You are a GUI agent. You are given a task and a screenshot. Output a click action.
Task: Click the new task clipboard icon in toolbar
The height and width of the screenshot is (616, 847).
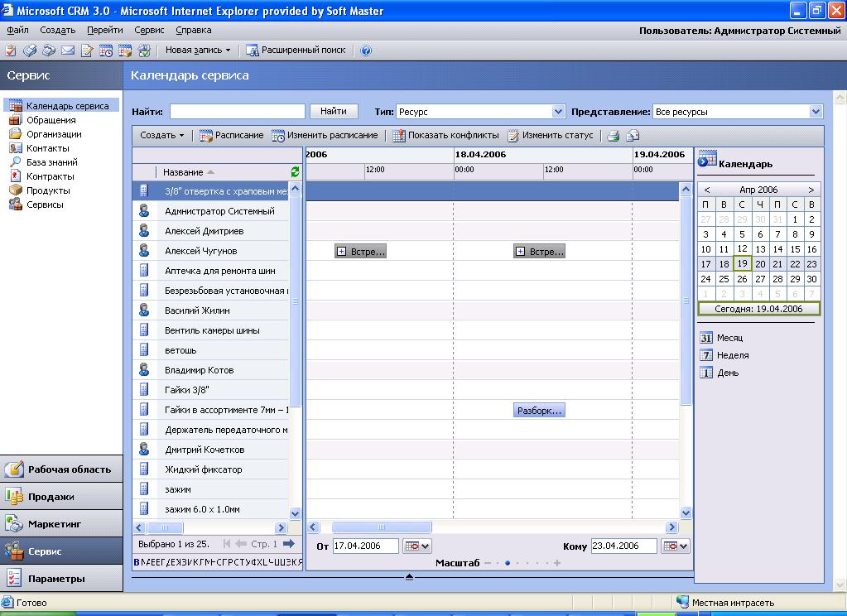pyautogui.click(x=10, y=51)
